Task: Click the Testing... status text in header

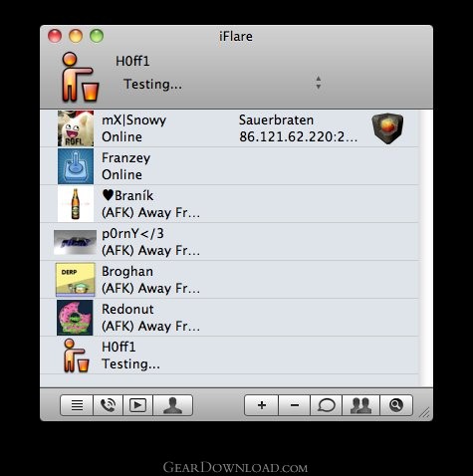Action: (x=152, y=84)
